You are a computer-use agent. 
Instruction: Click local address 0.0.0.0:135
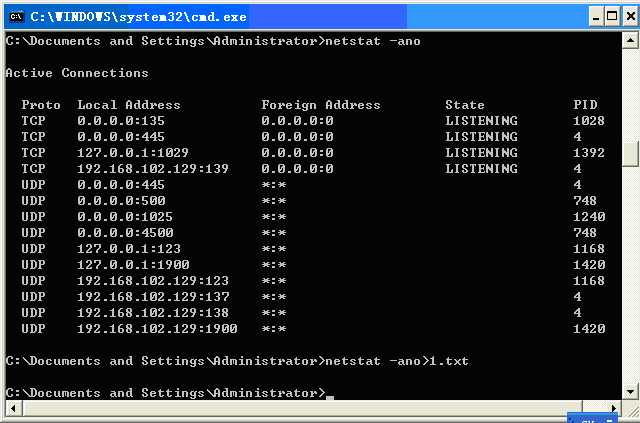click(121, 121)
